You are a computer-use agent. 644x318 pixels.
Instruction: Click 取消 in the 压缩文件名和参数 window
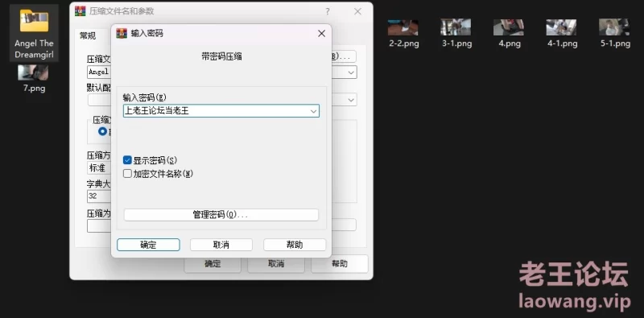point(276,264)
